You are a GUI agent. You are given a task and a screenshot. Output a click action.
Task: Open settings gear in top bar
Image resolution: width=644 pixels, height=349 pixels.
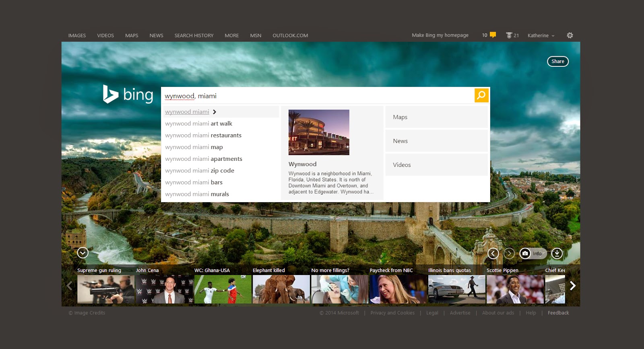coord(570,35)
